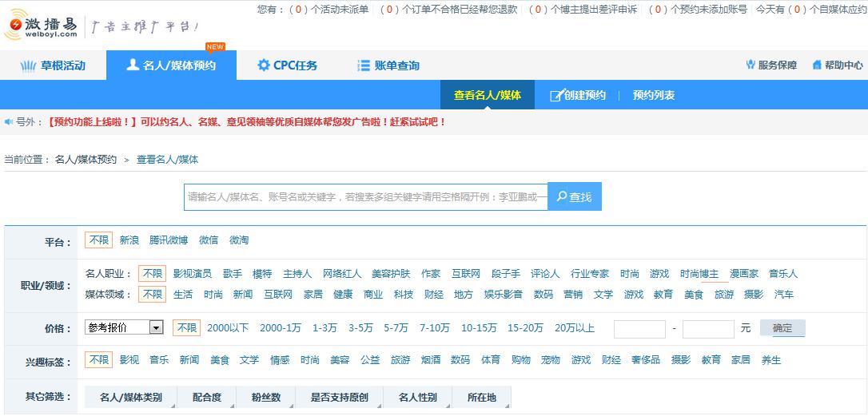Click the 创建预约 edit icon
This screenshot has height=416, width=868.
[x=556, y=96]
